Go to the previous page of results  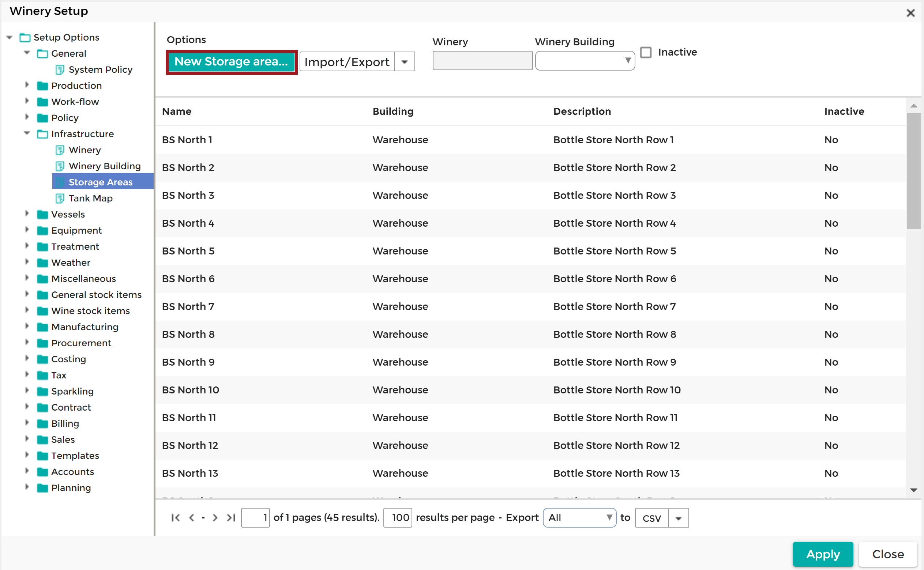coord(192,518)
